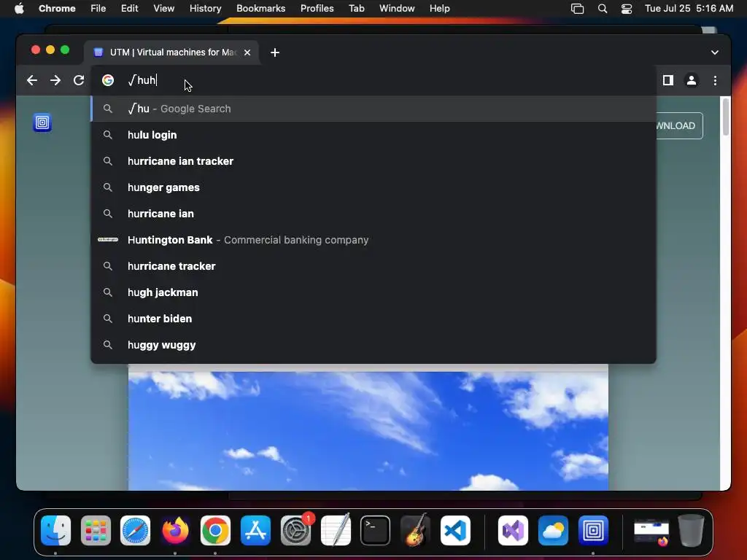This screenshot has height=560, width=747.
Task: Open TextEdit from the Dock
Action: pyautogui.click(x=336, y=531)
